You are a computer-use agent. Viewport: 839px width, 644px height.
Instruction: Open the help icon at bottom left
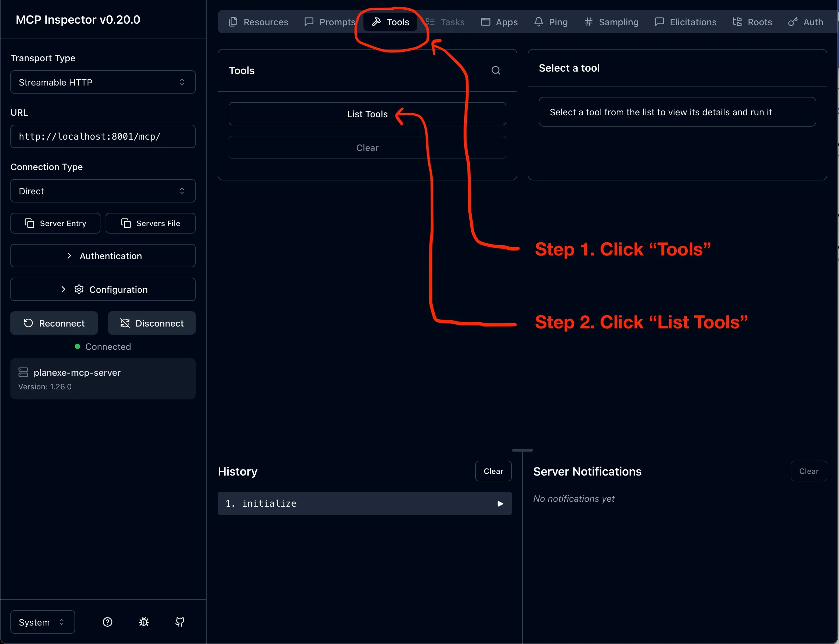point(107,622)
